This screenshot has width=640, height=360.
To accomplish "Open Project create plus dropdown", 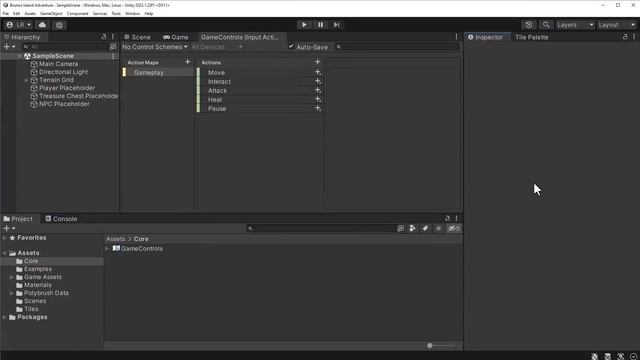I will [9, 229].
